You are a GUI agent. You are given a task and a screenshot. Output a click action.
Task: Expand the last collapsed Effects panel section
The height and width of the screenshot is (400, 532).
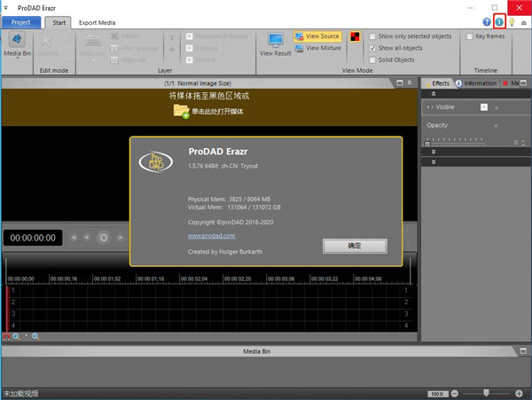[432, 162]
